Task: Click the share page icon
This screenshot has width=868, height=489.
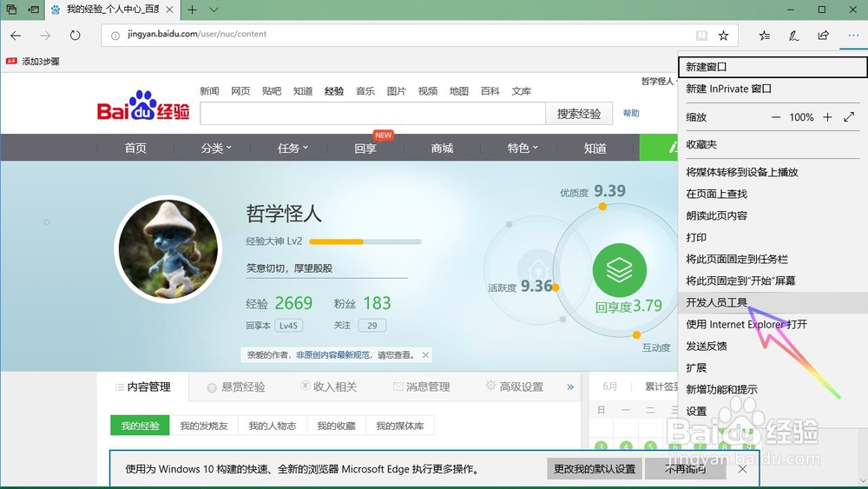Action: pyautogui.click(x=824, y=36)
